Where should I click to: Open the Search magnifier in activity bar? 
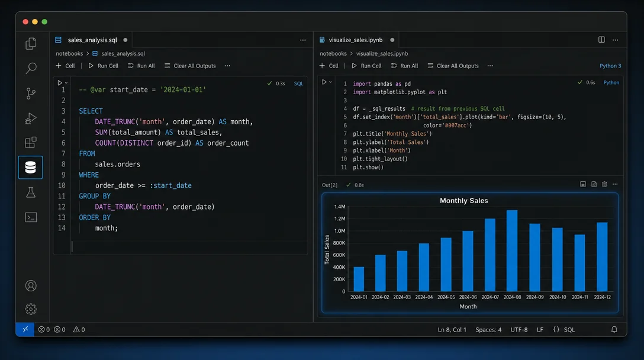(x=31, y=68)
